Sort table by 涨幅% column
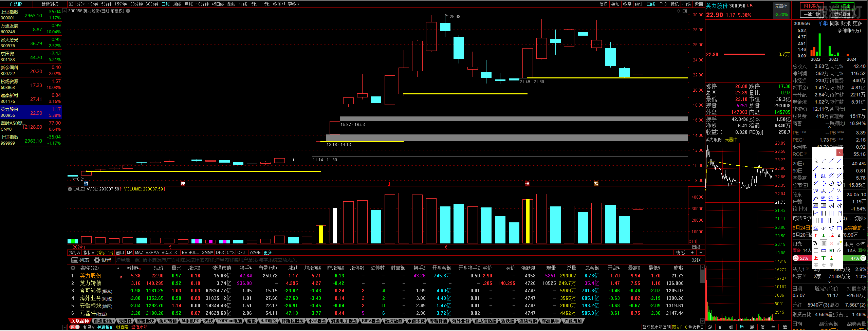The width and height of the screenshot is (868, 331). 134,268
